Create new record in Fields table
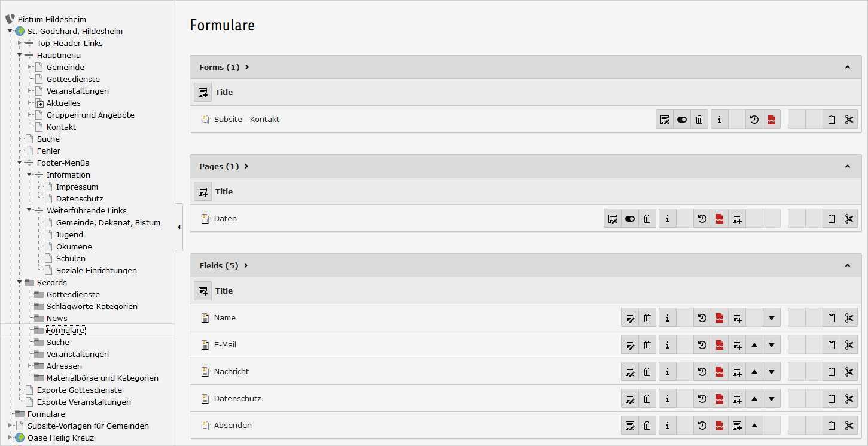This screenshot has width=868, height=446. pos(203,291)
